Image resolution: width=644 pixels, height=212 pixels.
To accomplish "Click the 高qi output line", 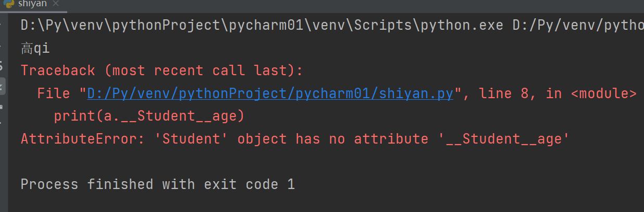I will (35, 48).
